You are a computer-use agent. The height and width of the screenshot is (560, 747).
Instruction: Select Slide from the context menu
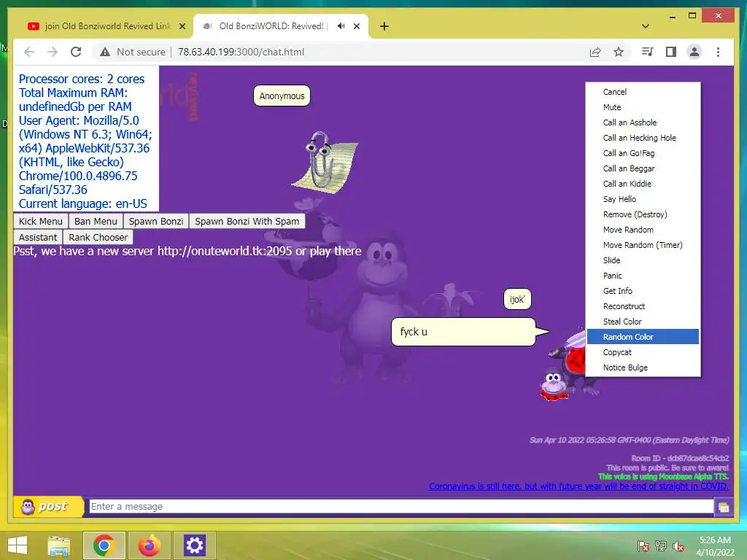643,260
